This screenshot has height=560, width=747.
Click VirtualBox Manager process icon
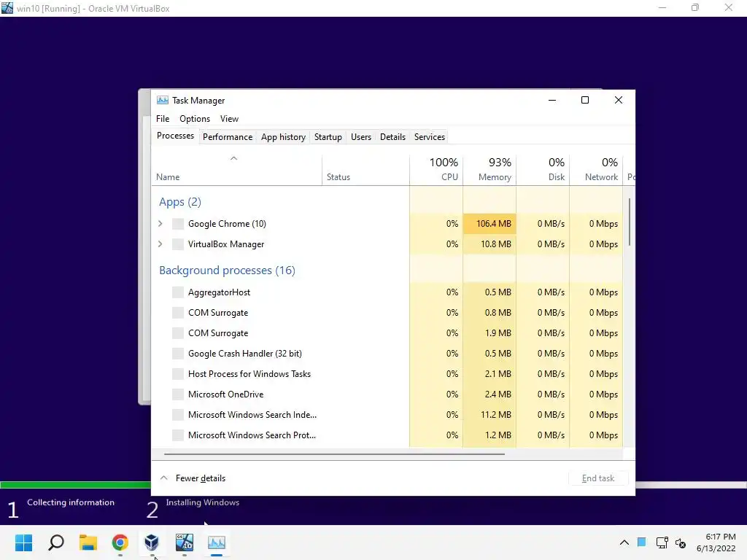[178, 244]
